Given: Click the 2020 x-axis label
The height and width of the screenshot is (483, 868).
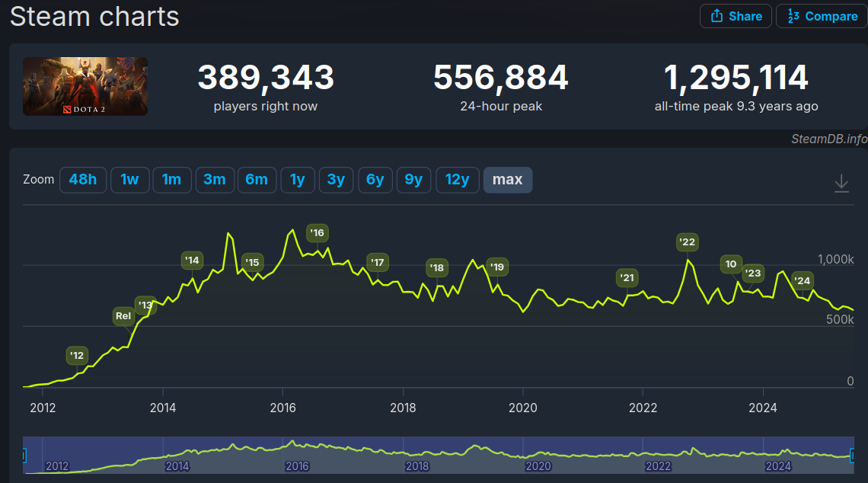Looking at the screenshot, I should click(x=523, y=408).
